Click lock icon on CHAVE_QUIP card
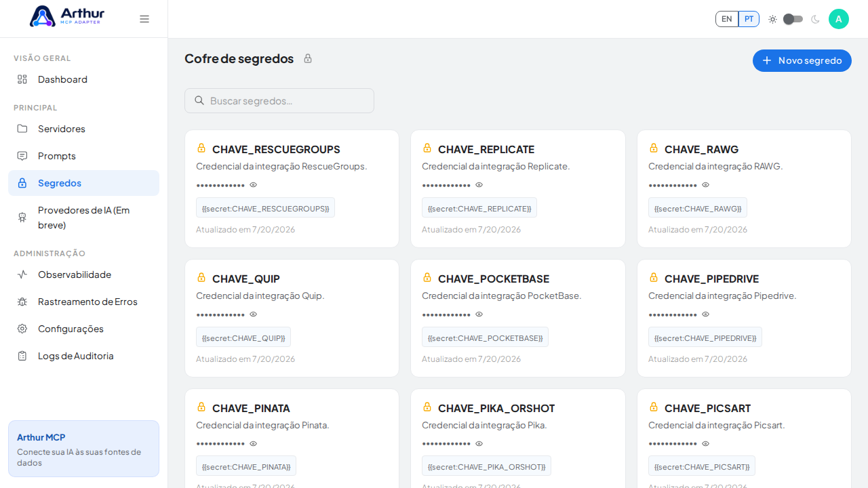868x488 pixels. pos(201,277)
